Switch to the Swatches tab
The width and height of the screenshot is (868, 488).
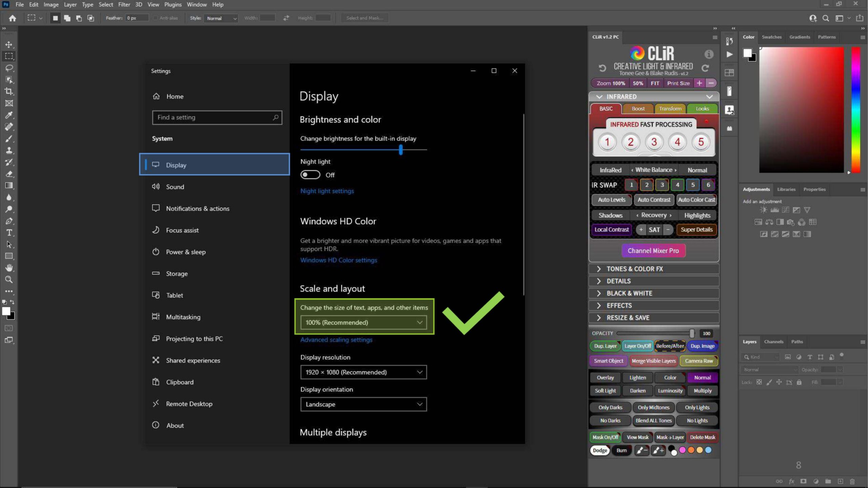click(771, 37)
